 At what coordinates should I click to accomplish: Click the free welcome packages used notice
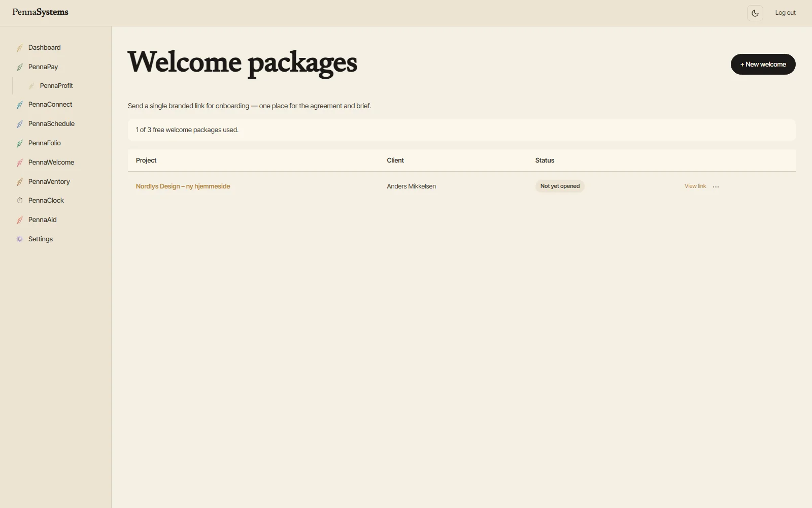tap(461, 130)
